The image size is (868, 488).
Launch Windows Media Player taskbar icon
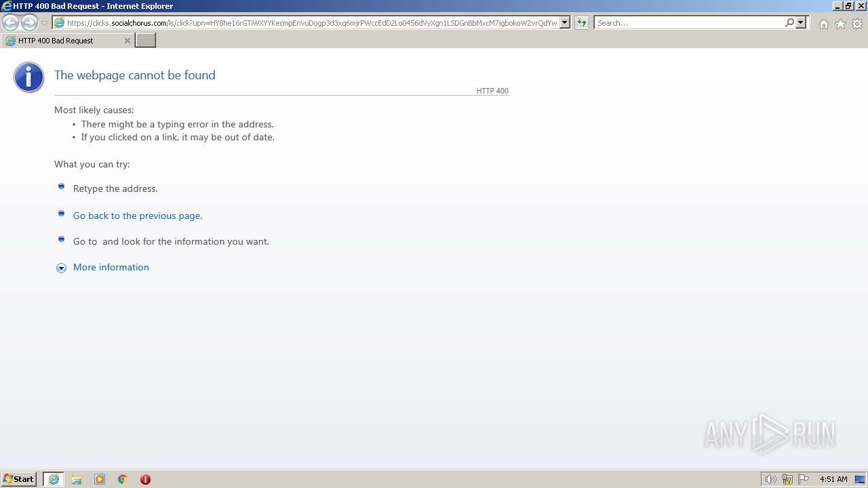coord(100,479)
